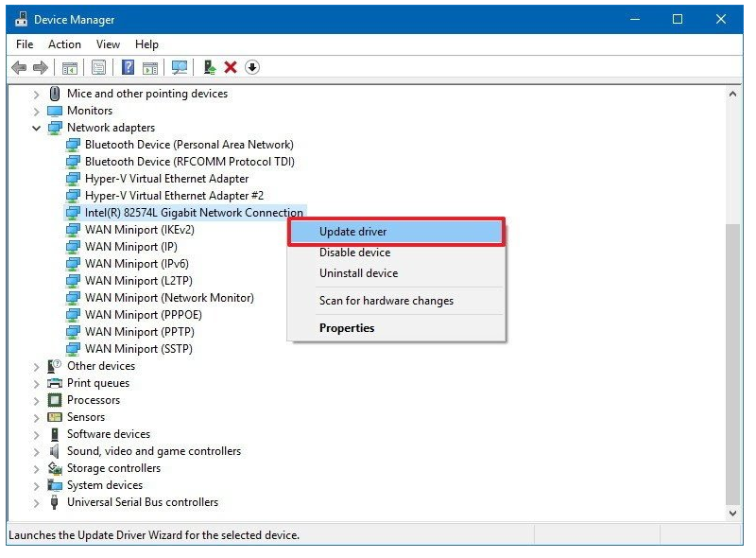Open the Action menu
Image resolution: width=756 pixels, height=558 pixels.
coord(64,44)
